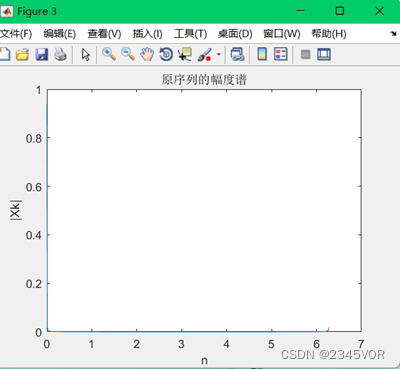Click the New Figure icon
This screenshot has height=369, width=400.
[5, 54]
